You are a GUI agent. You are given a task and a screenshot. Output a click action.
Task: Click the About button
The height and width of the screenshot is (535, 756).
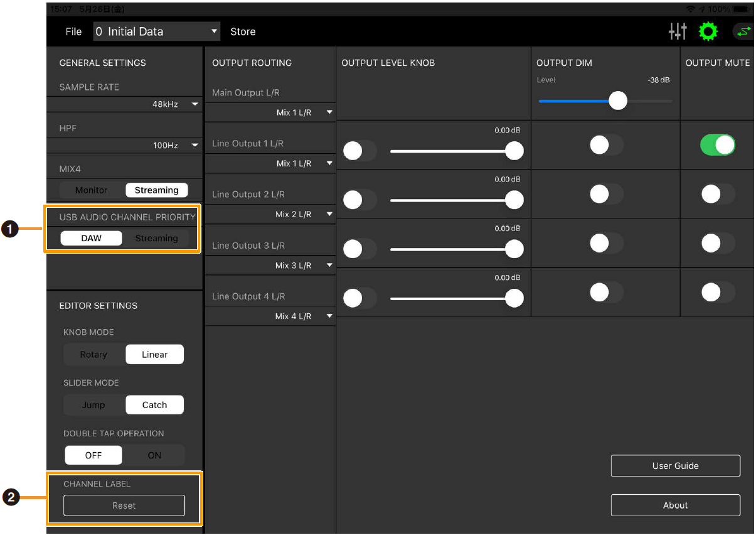675,505
